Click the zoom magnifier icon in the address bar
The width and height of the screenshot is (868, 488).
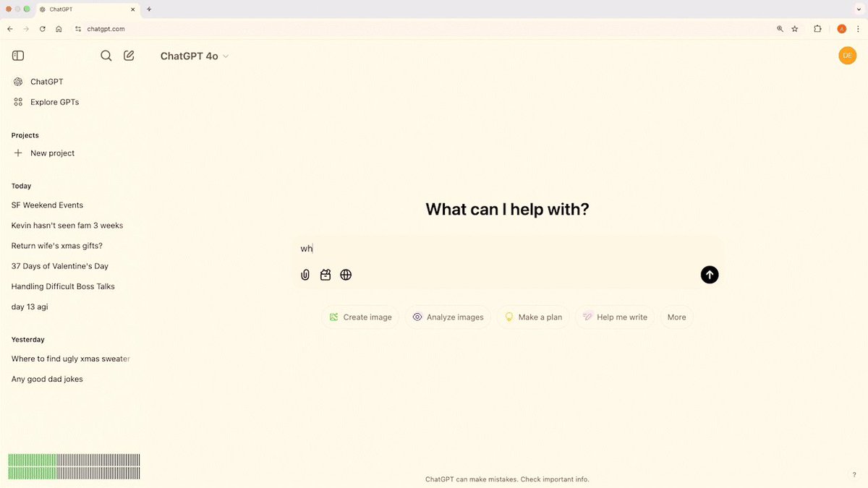(x=780, y=29)
